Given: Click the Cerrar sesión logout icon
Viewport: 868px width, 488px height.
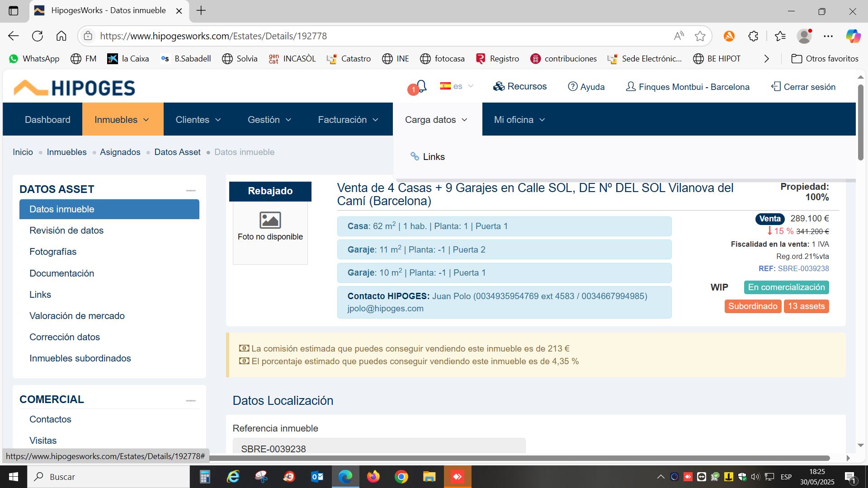Looking at the screenshot, I should [x=776, y=86].
